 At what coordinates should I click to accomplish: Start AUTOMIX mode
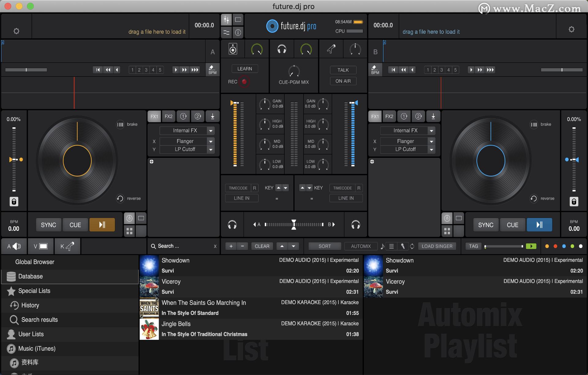361,246
